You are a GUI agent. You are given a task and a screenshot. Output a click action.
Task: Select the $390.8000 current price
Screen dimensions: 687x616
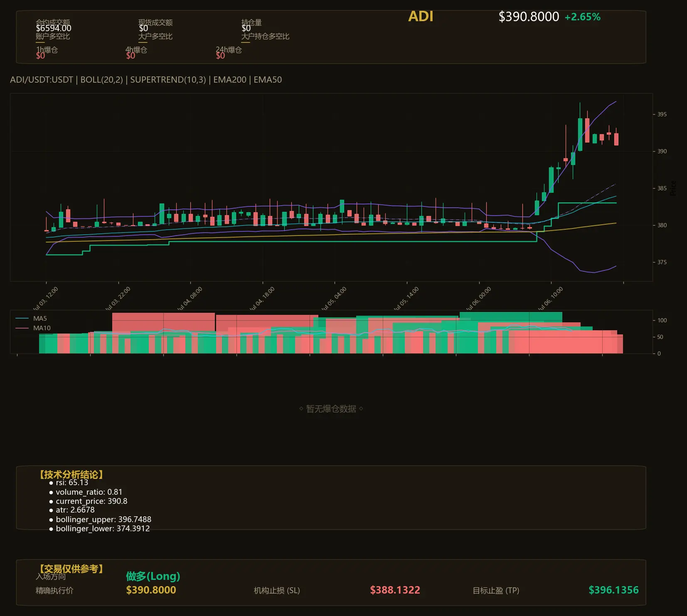529,17
